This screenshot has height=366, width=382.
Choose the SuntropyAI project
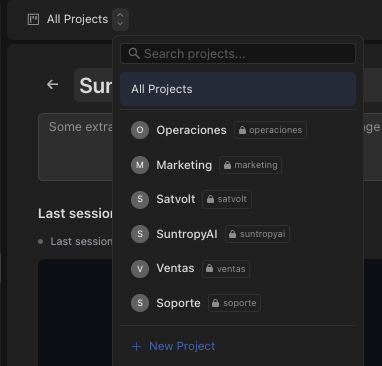[x=238, y=234]
